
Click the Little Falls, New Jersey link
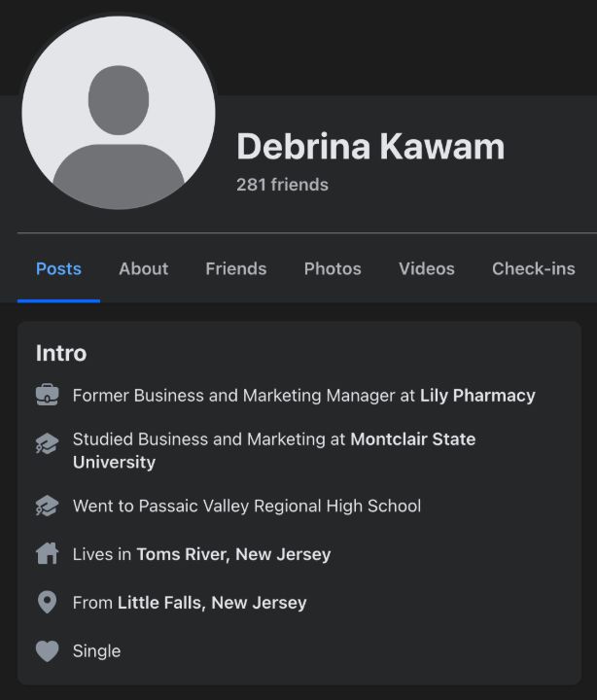pyautogui.click(x=212, y=603)
